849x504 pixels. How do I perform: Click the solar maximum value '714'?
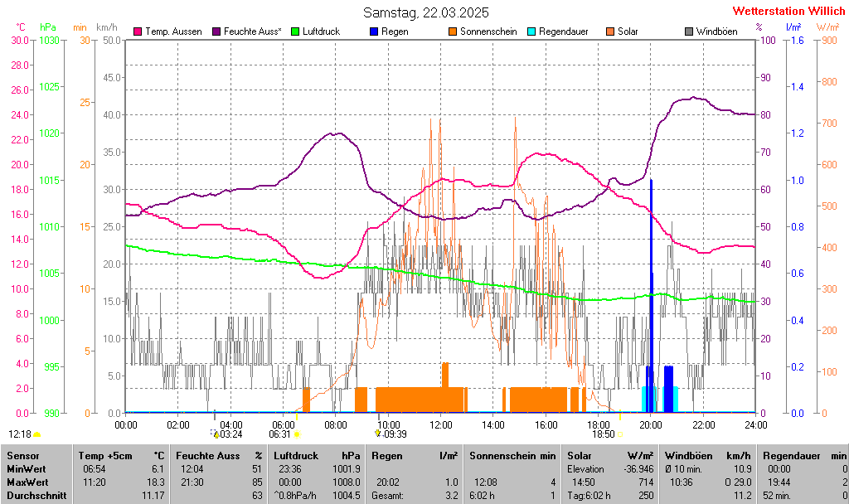[647, 482]
